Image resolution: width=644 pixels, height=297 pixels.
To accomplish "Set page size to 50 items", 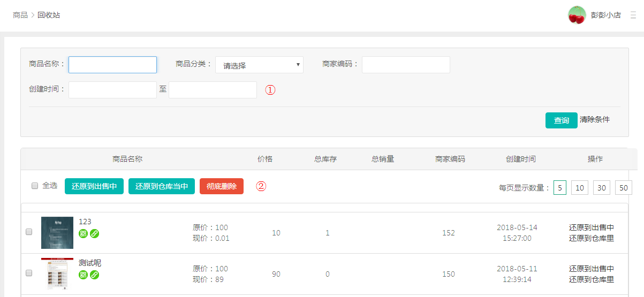I will tap(624, 187).
